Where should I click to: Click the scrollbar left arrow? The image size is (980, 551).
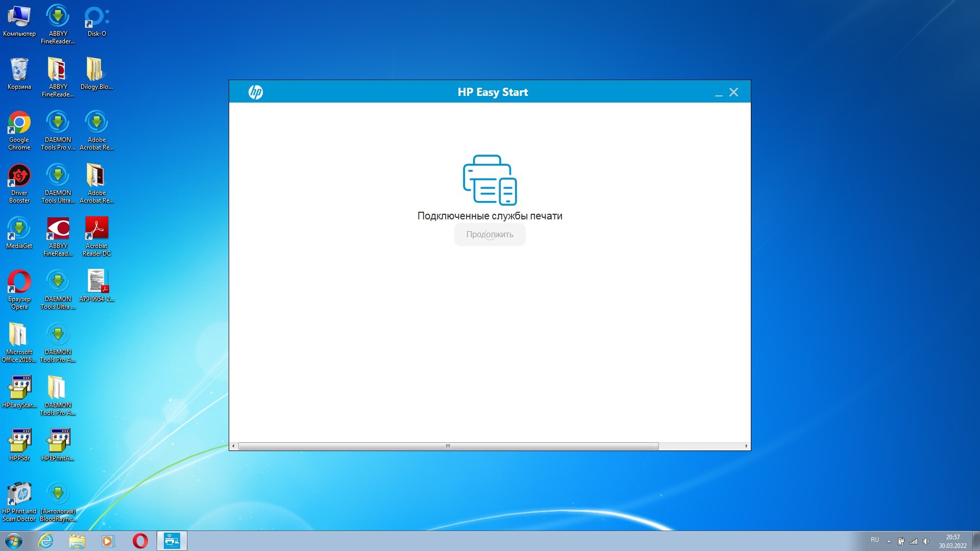click(x=233, y=446)
